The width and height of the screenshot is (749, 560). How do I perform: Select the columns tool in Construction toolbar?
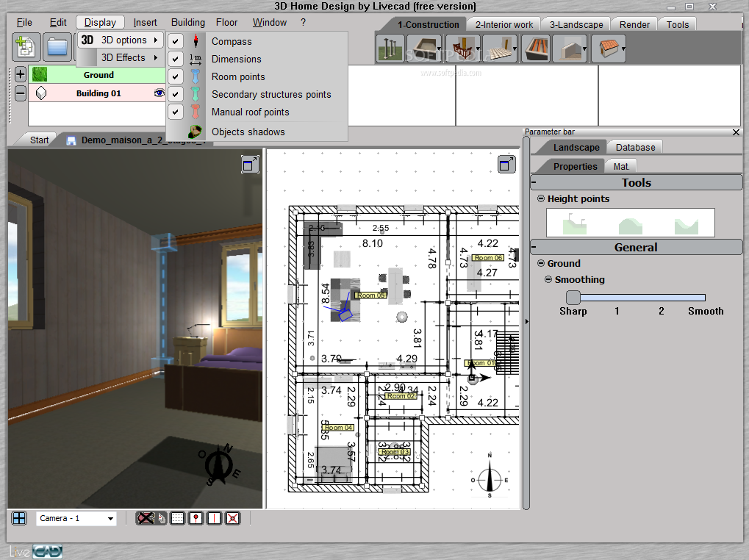390,49
